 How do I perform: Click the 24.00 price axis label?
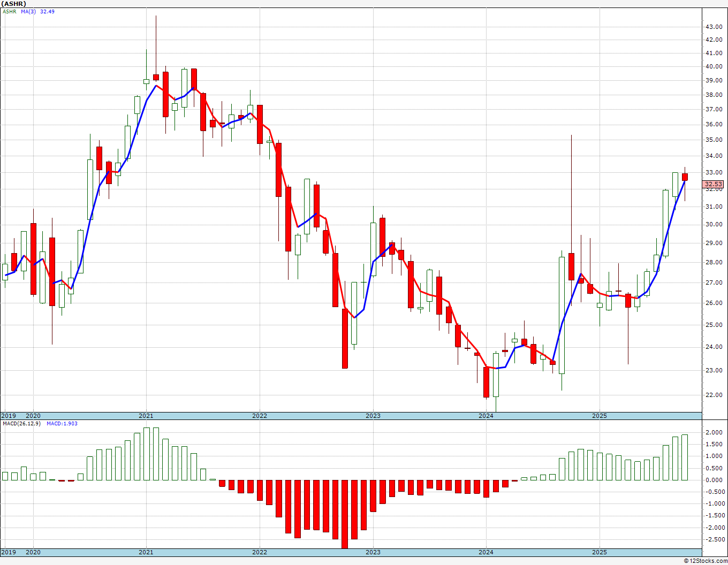coord(714,347)
